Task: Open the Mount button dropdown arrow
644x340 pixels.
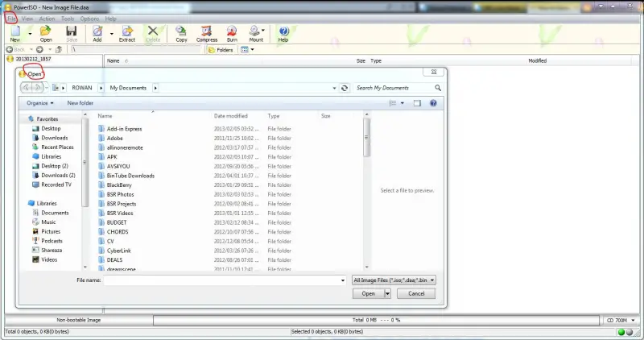Action: pos(263,30)
